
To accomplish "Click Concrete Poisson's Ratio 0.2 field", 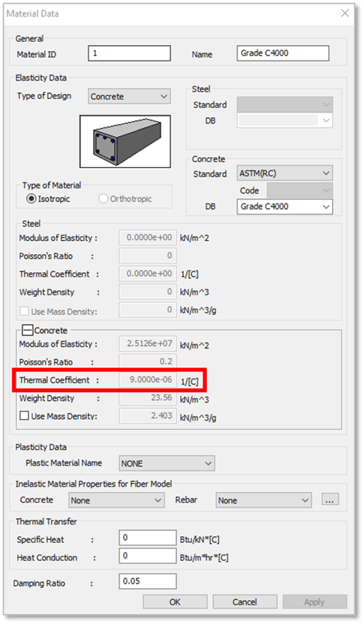I will 147,362.
